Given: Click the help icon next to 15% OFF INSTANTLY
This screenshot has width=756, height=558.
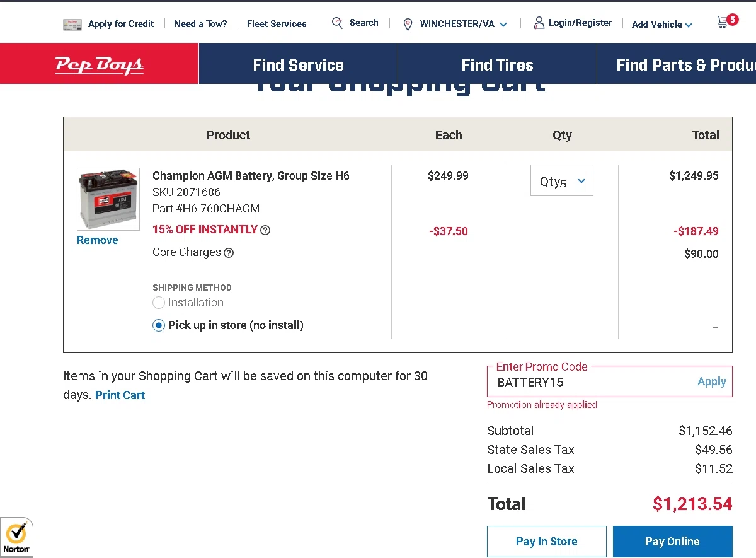Looking at the screenshot, I should (265, 230).
